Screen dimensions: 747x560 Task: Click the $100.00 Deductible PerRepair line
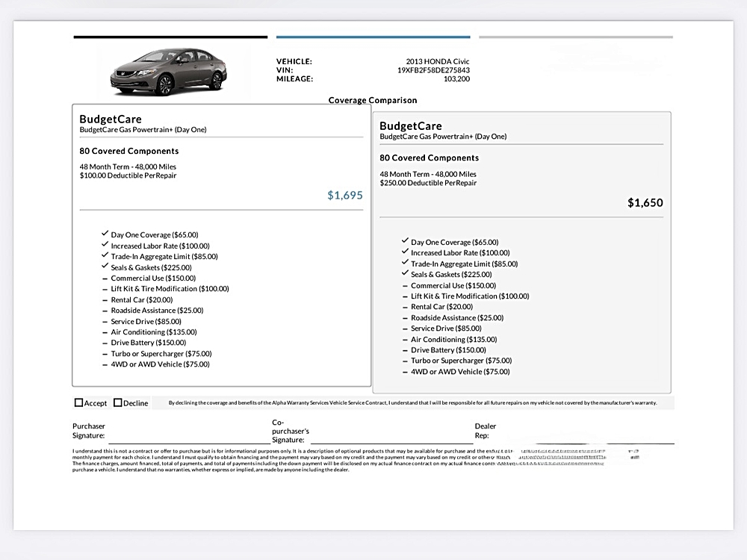coord(128,175)
